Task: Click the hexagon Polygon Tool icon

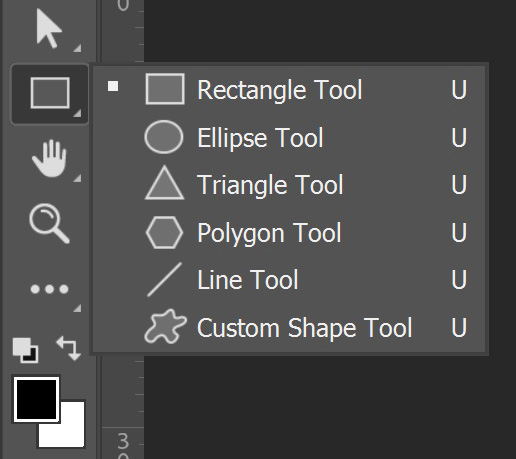Action: tap(164, 232)
